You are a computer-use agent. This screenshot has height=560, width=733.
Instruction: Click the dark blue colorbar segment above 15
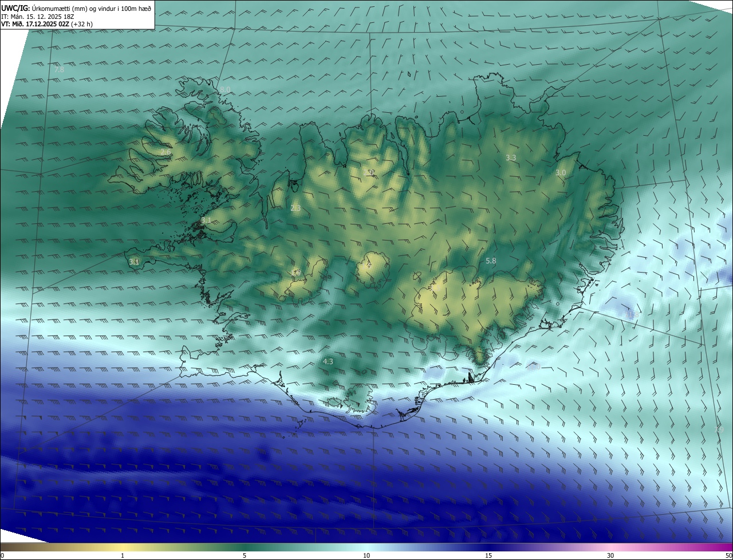[x=488, y=547]
